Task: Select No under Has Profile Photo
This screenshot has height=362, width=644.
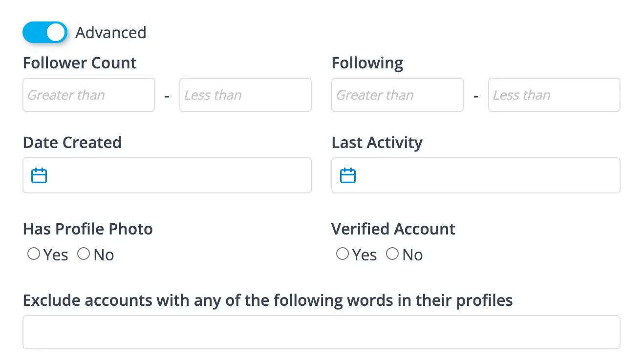Action: [84, 254]
